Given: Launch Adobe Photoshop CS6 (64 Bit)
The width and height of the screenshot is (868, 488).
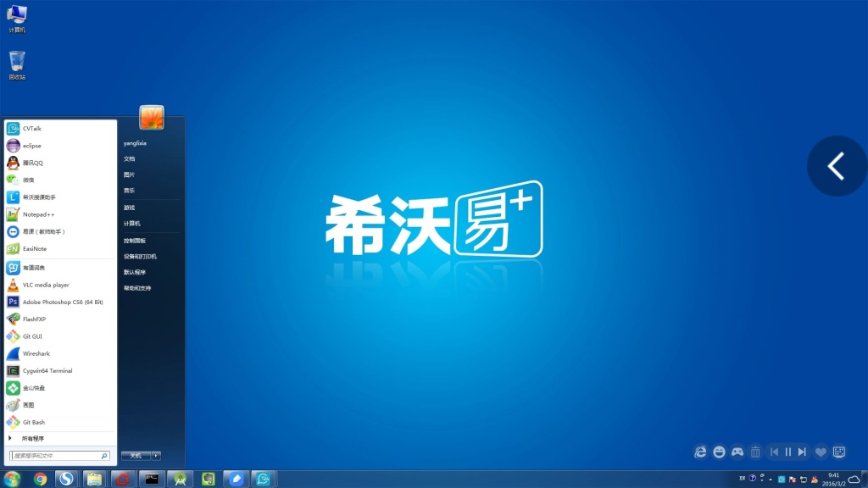Looking at the screenshot, I should pyautogui.click(x=60, y=302).
